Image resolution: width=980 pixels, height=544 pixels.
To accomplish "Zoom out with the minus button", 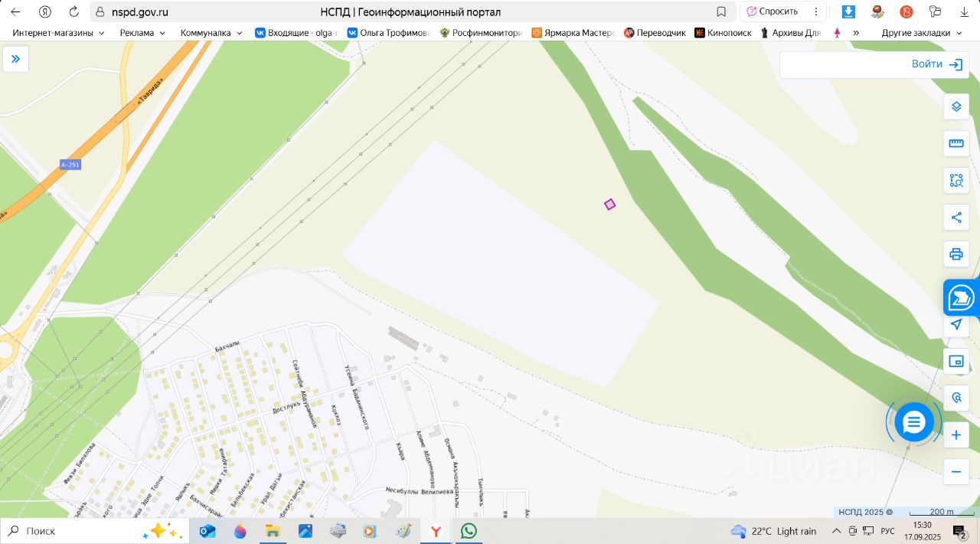I will click(955, 472).
